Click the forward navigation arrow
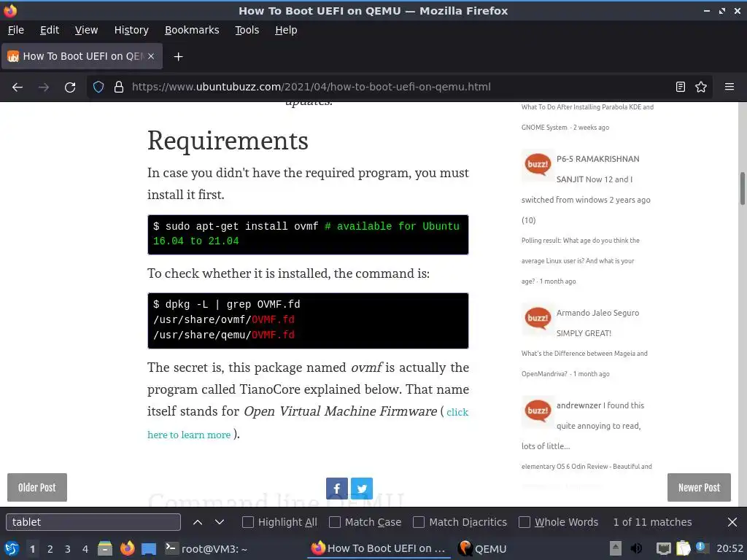 [44, 87]
